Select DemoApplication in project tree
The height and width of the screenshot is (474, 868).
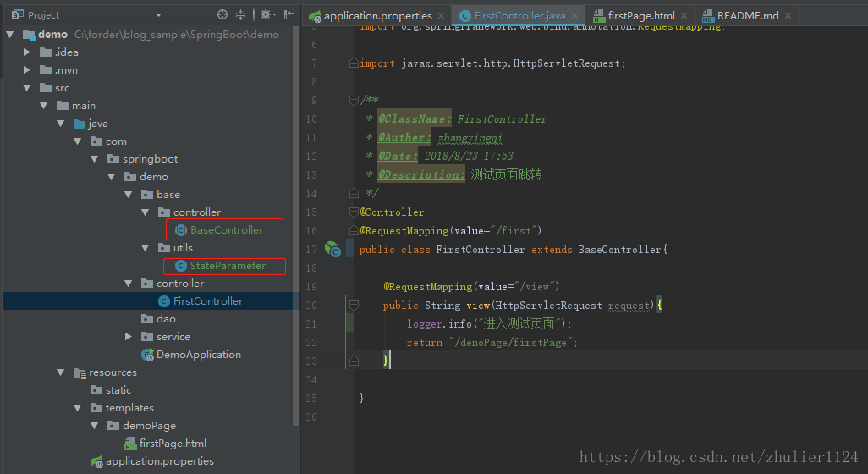tap(198, 355)
